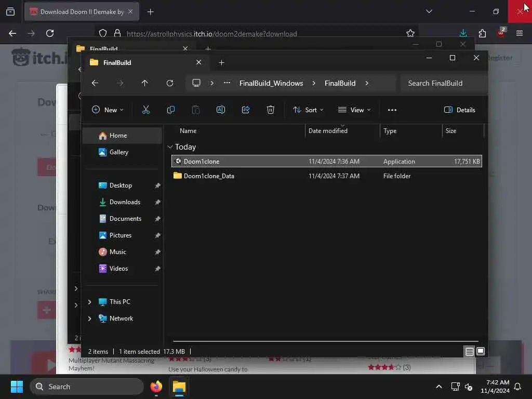Screen dimensions: 532x399
Task: Open the notifications bell in the tray
Action: click(517, 387)
